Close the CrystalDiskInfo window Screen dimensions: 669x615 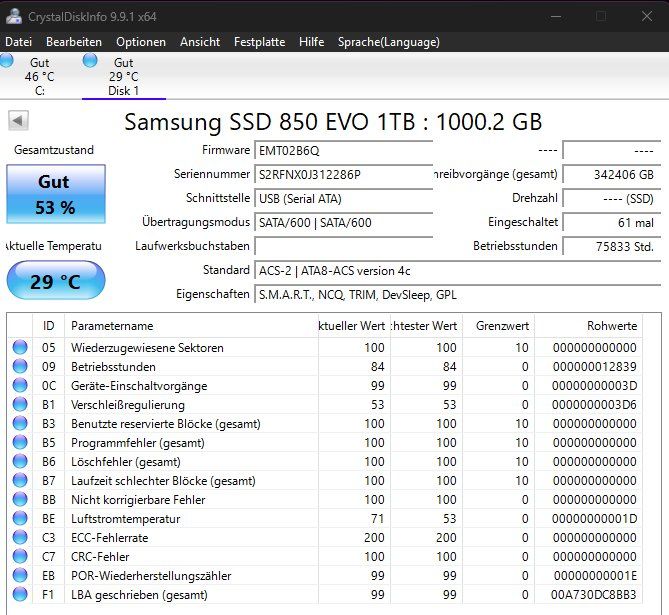647,16
